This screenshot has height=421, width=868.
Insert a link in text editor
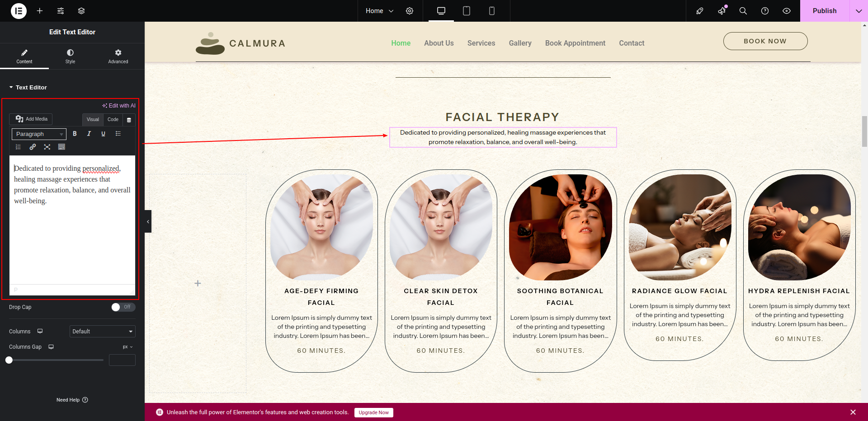(x=33, y=147)
